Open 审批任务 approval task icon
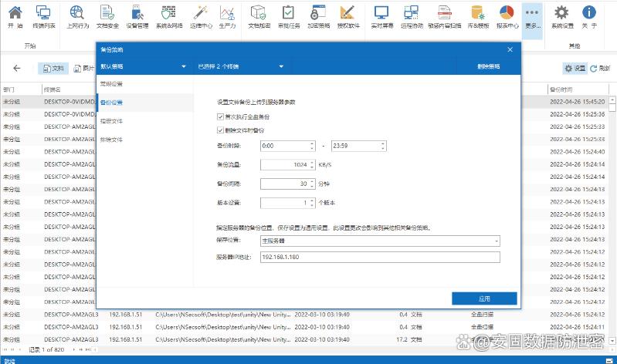 (x=287, y=16)
